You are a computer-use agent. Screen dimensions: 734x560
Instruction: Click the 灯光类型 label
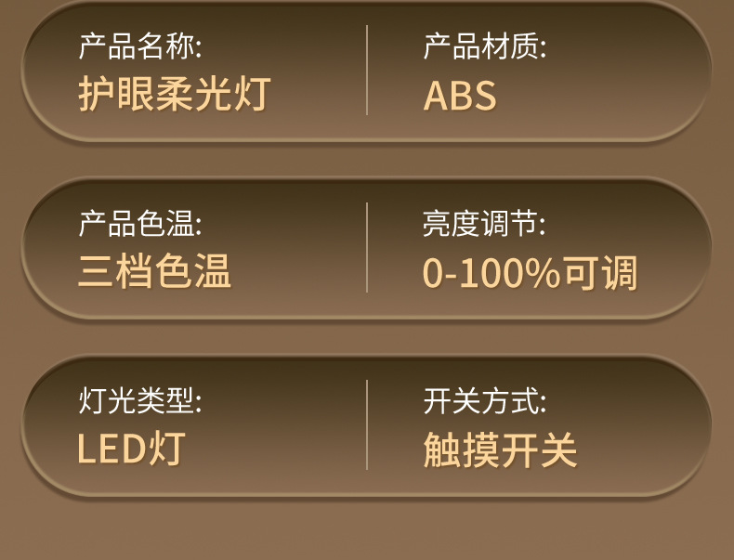(x=139, y=400)
